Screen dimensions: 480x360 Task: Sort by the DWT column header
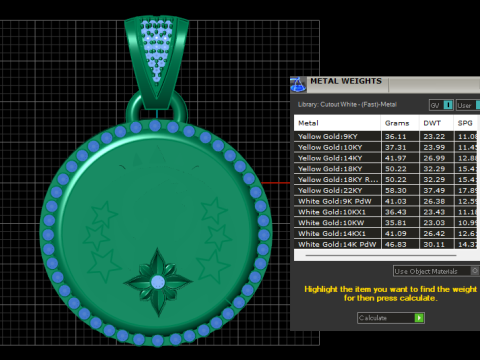point(436,123)
